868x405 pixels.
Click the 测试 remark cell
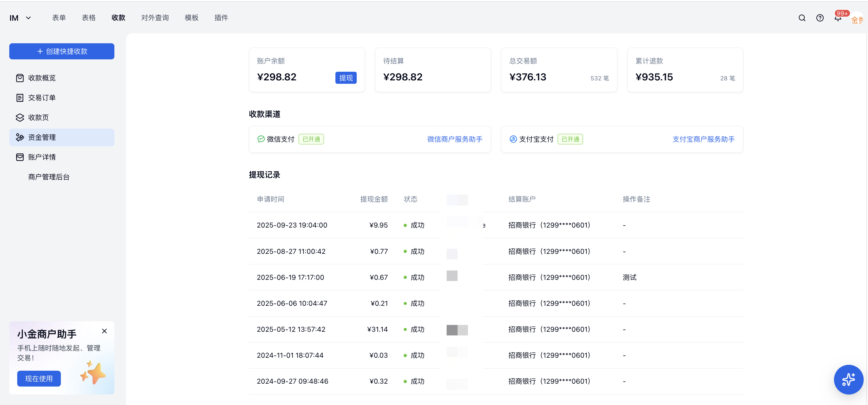click(x=629, y=277)
